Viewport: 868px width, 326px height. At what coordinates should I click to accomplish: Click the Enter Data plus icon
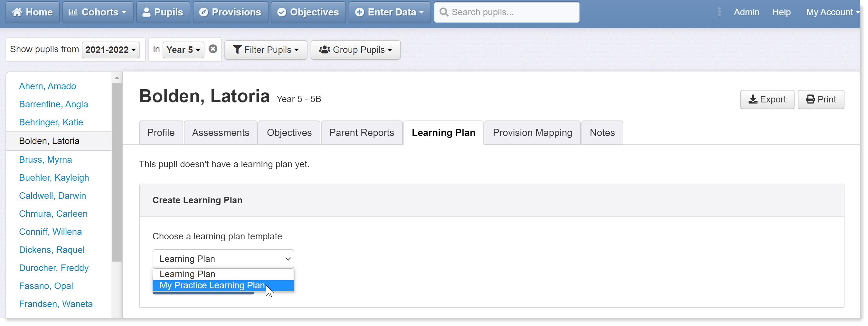point(360,12)
